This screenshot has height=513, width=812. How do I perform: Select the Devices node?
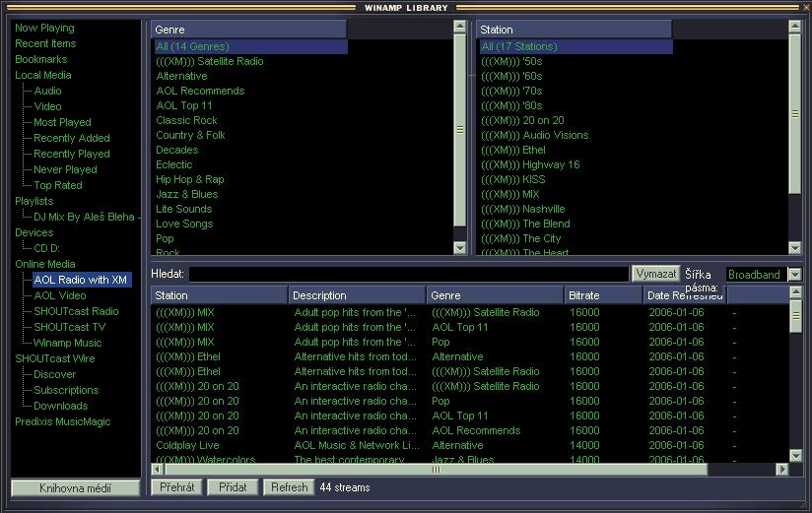pyautogui.click(x=34, y=232)
